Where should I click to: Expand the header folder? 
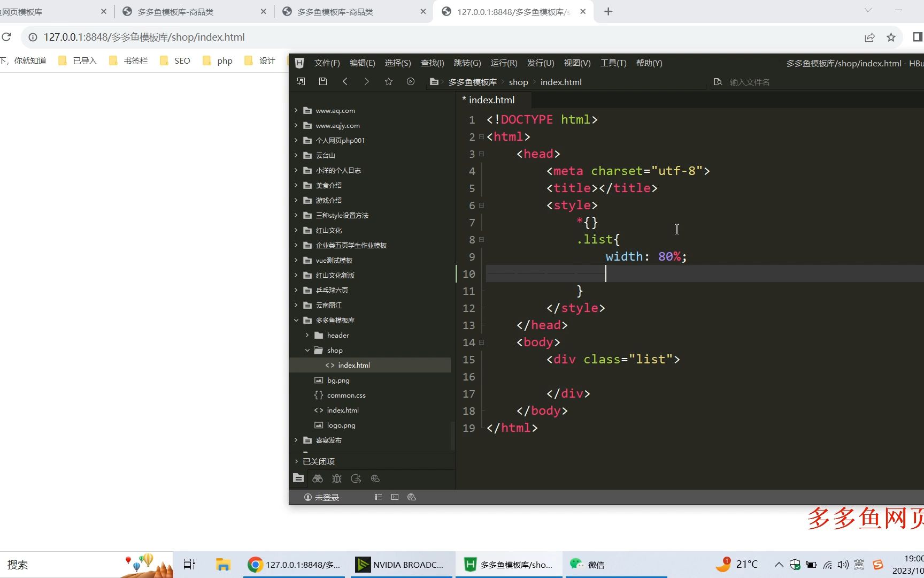[307, 335]
